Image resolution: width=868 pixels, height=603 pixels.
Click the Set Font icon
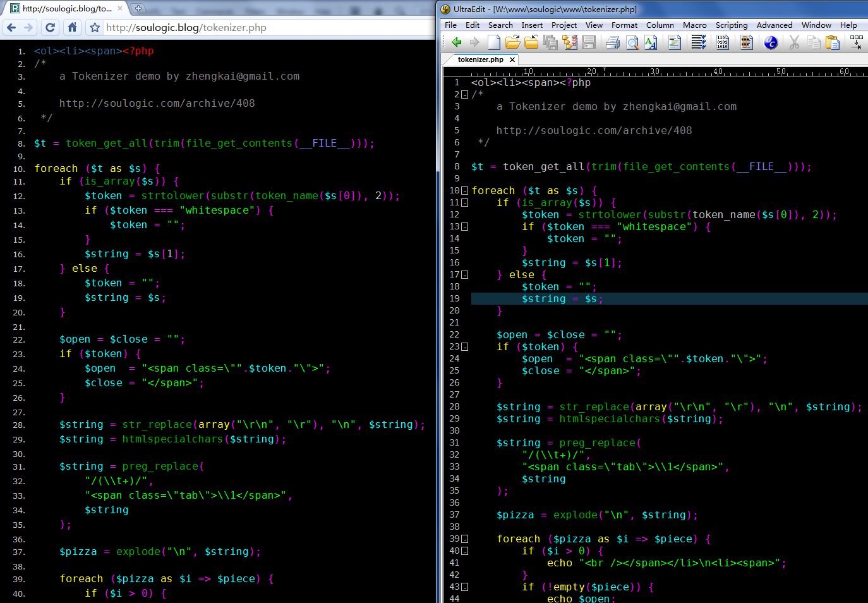click(651, 42)
